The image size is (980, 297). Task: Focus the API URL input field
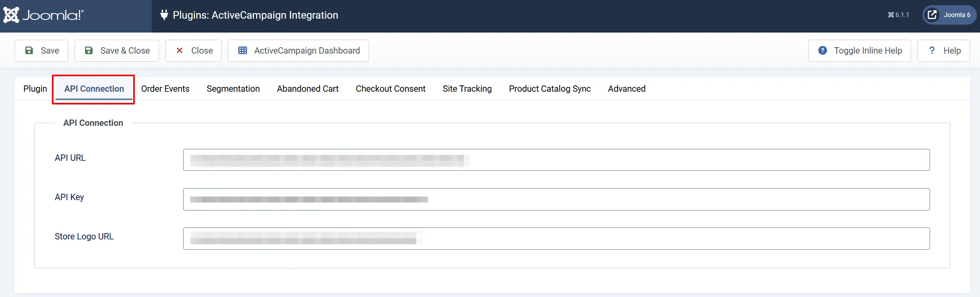tap(556, 160)
